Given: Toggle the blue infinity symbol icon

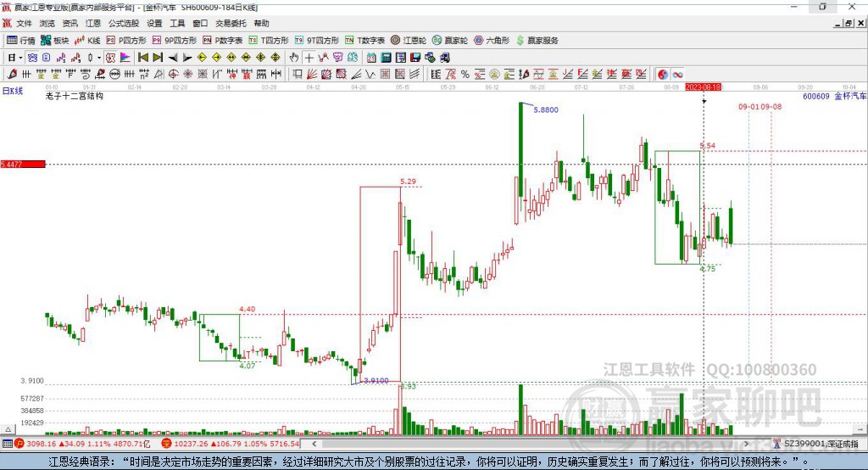Looking at the screenshot, I should pos(677,75).
